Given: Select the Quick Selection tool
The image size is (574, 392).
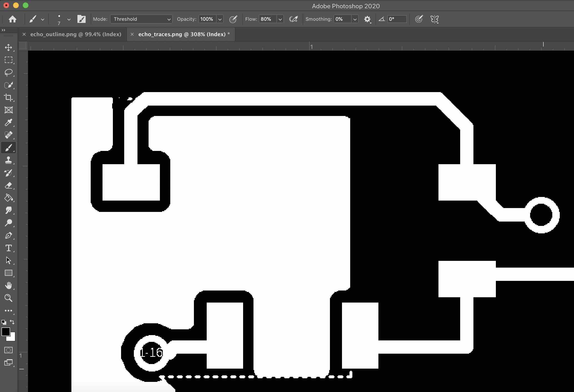Looking at the screenshot, I should tap(9, 85).
